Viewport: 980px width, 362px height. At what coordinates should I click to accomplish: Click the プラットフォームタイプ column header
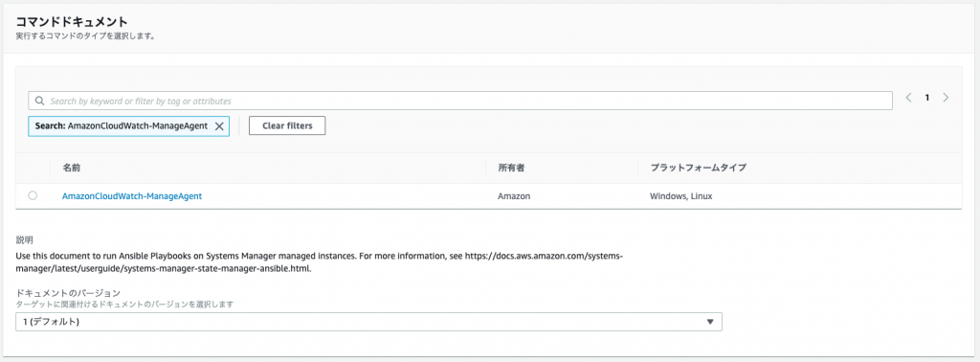tap(698, 168)
